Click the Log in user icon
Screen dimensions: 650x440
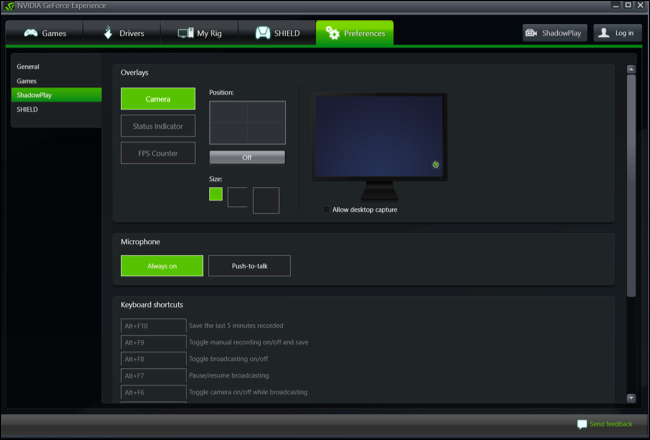coord(604,33)
